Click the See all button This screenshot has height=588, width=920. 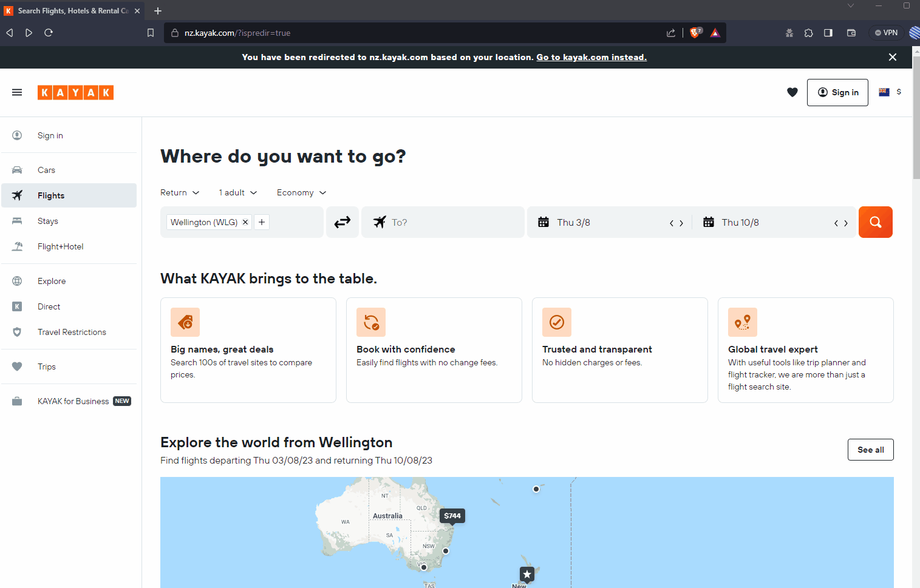[871, 450]
